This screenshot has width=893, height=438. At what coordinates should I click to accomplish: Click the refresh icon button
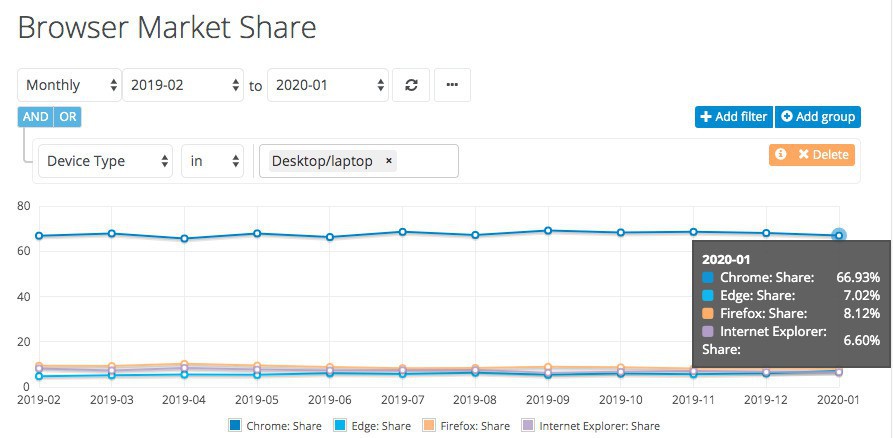pyautogui.click(x=411, y=86)
